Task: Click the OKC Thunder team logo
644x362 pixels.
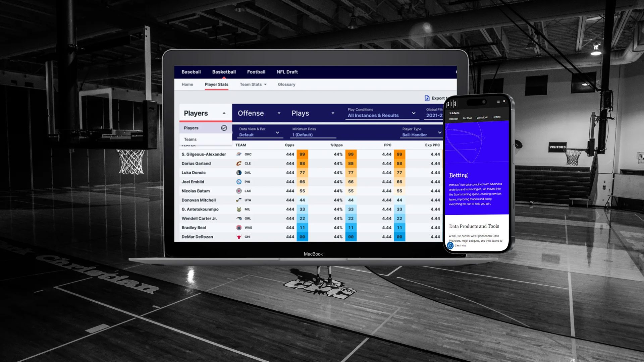Action: pyautogui.click(x=239, y=155)
